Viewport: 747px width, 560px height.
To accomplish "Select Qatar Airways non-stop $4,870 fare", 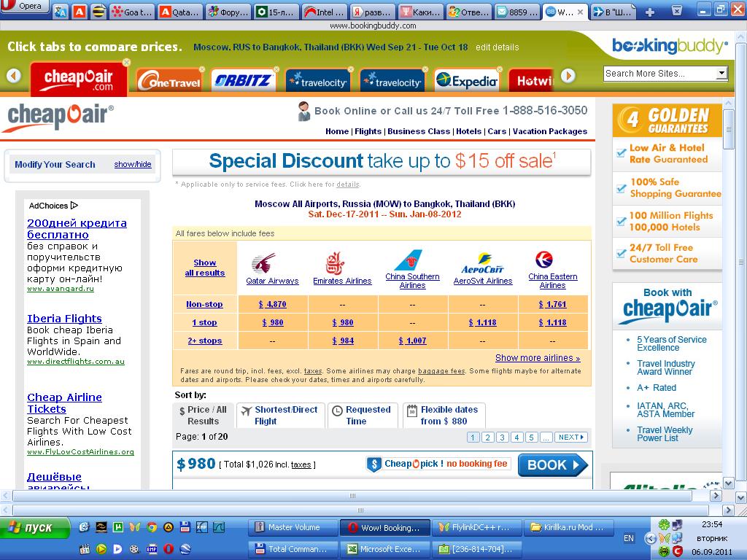I will point(273,304).
